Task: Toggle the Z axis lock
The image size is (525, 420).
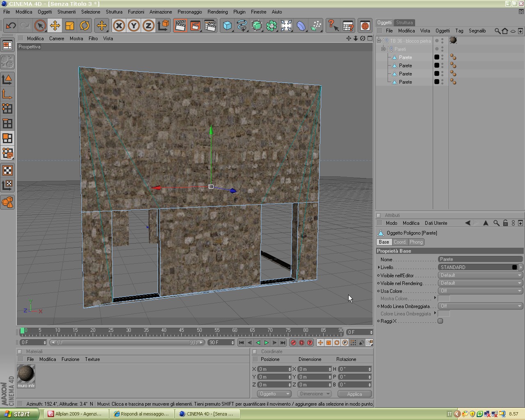Action: click(148, 26)
